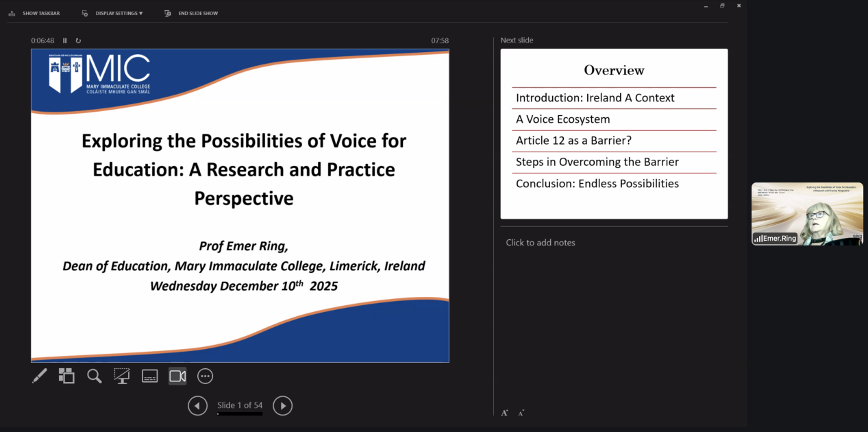Toggle subtitles in presenter view

point(150,376)
